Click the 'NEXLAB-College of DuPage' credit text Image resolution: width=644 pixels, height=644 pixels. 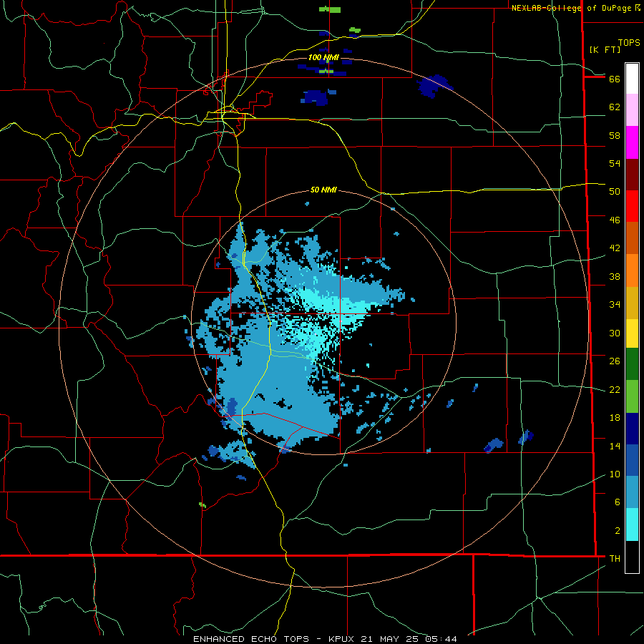[x=572, y=8]
